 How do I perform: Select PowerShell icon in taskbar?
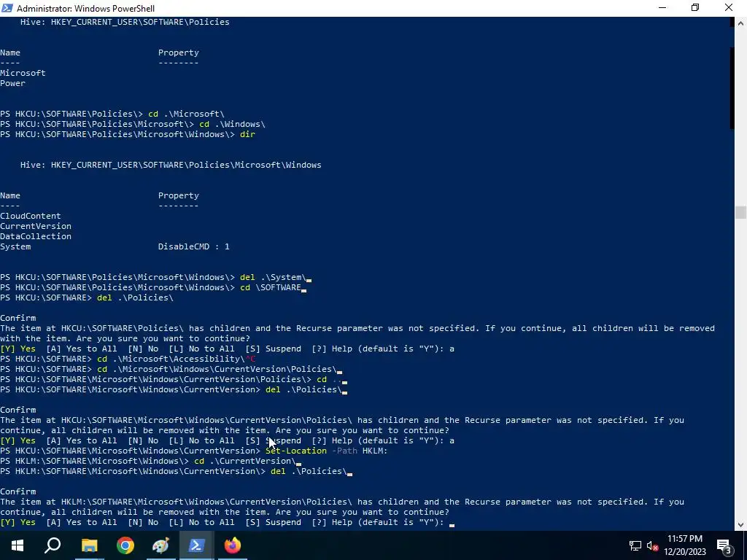point(196,545)
